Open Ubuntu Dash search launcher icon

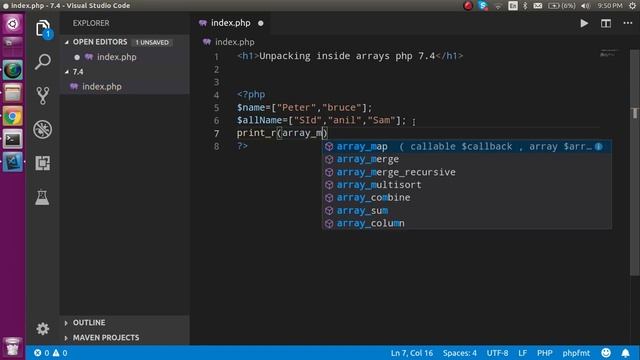[x=13, y=24]
